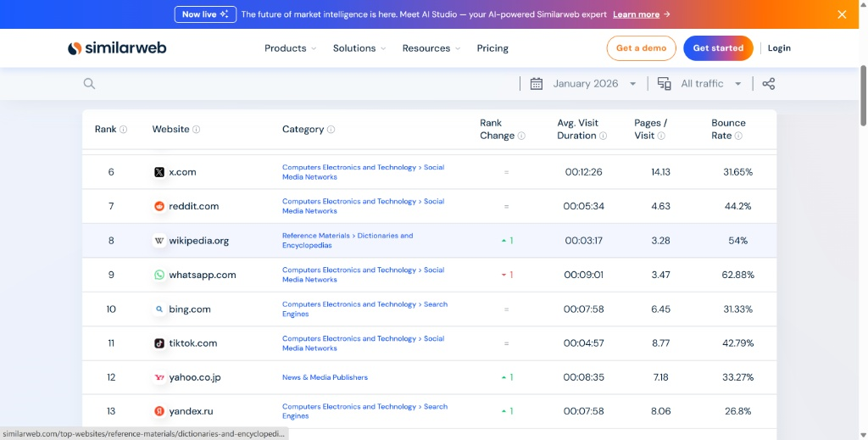Click the Get a demo button
This screenshot has width=868, height=440.
641,48
